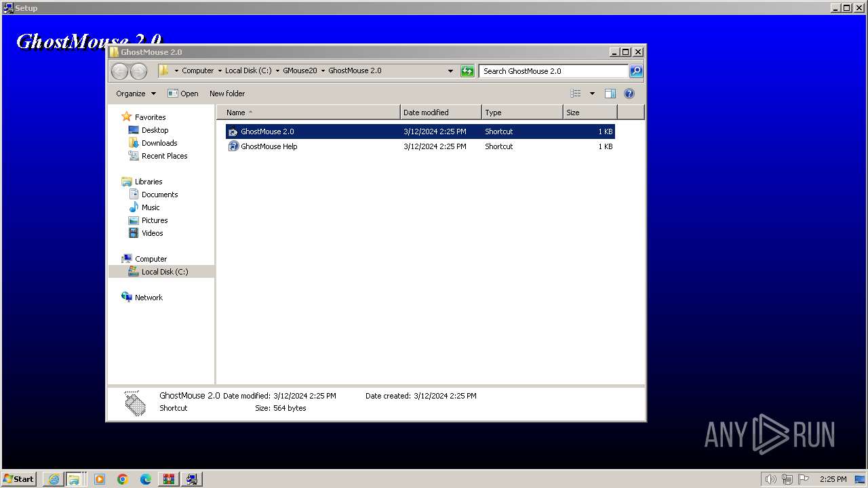This screenshot has width=868, height=488.
Task: Click the Change your view icon
Action: [x=576, y=94]
